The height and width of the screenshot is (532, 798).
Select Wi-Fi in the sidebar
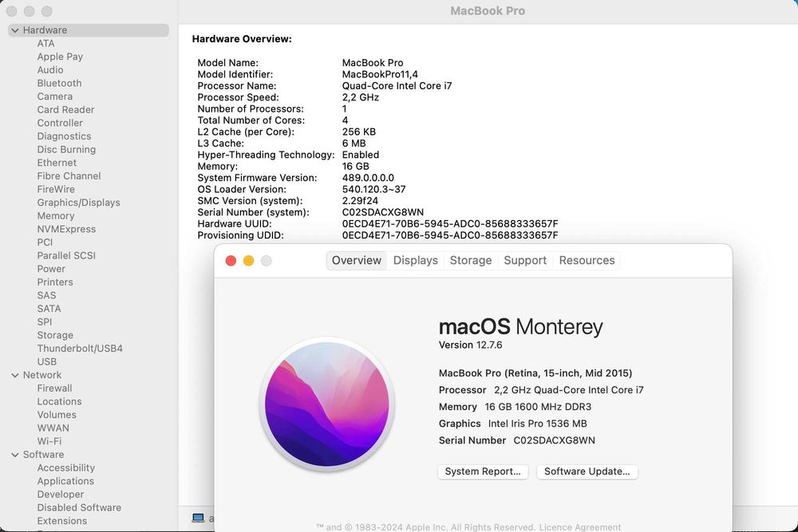[x=49, y=441]
